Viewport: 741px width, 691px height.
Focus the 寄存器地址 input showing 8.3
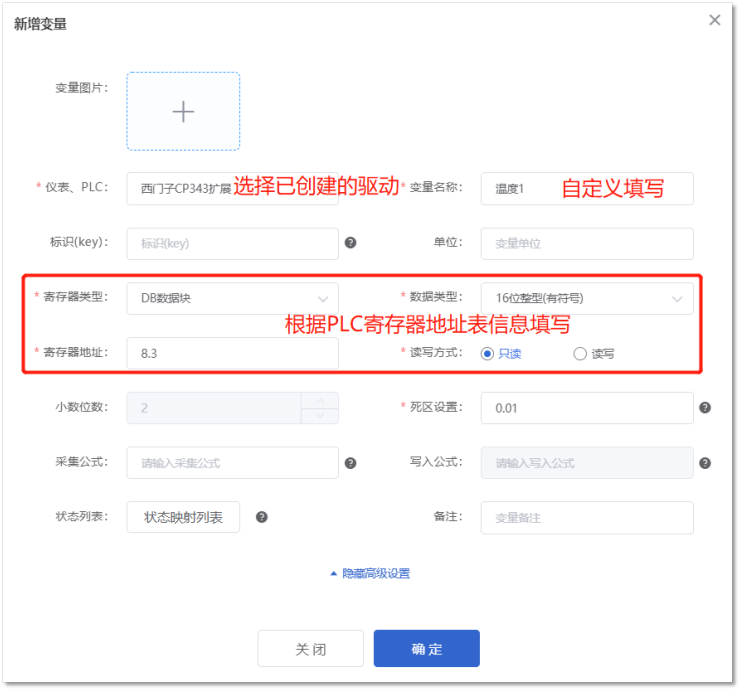233,353
